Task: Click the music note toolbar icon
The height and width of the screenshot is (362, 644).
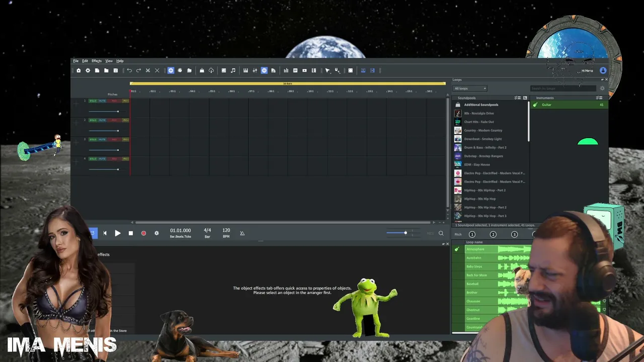Action: [x=233, y=70]
